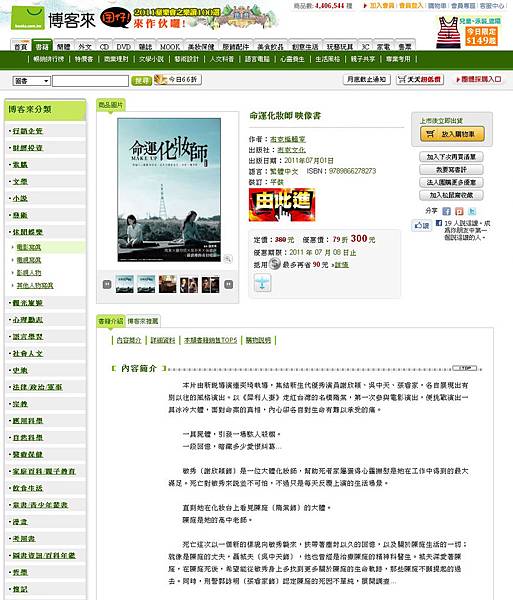Select the last thumbnail in the strip

pos(210,284)
